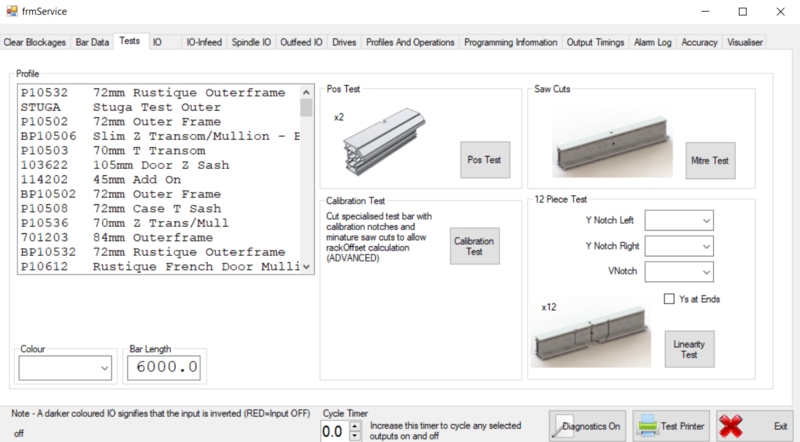Click the Diagnostics On button icon
The height and width of the screenshot is (442, 800).
click(x=562, y=426)
